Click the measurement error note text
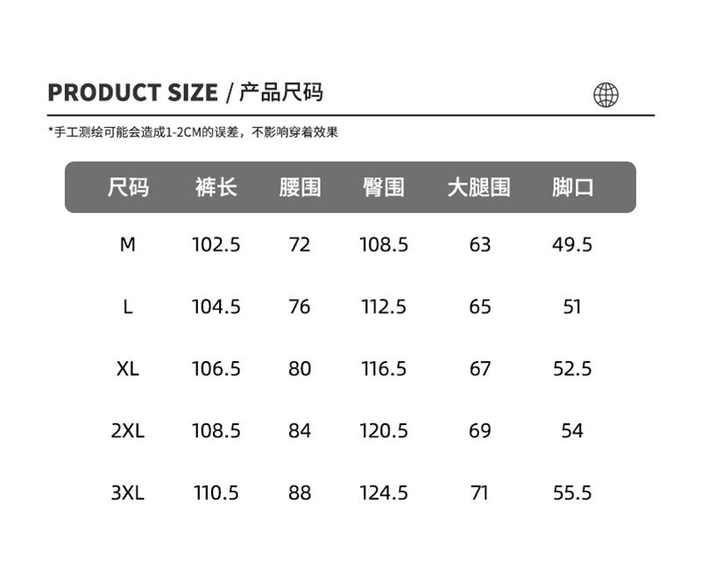 click(193, 132)
